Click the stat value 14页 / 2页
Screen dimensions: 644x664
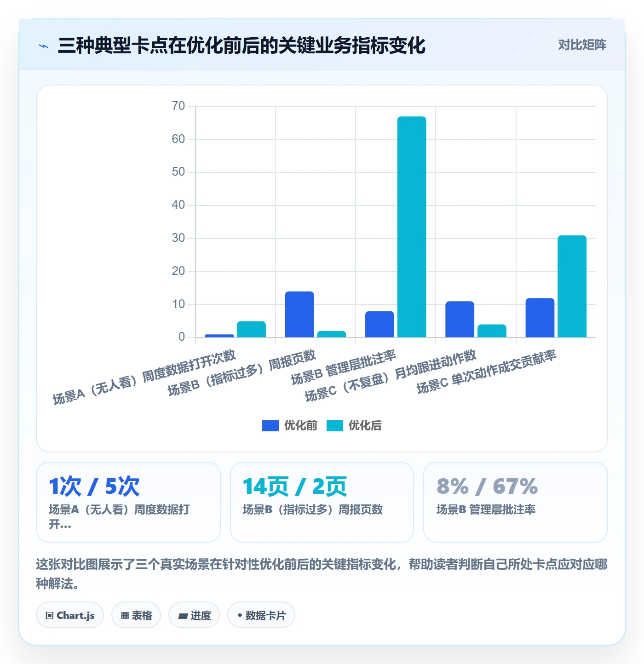tap(295, 487)
